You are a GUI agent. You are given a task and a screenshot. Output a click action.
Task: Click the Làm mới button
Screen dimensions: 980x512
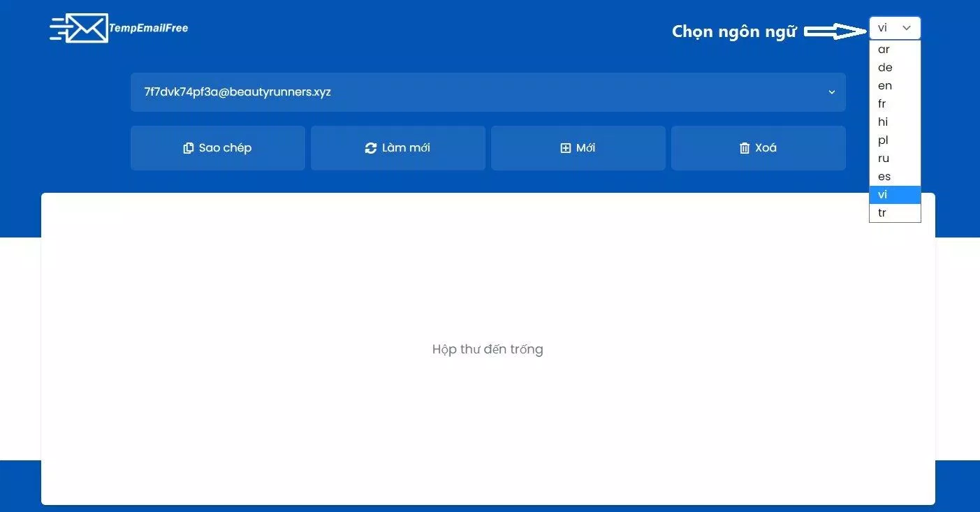coord(398,147)
